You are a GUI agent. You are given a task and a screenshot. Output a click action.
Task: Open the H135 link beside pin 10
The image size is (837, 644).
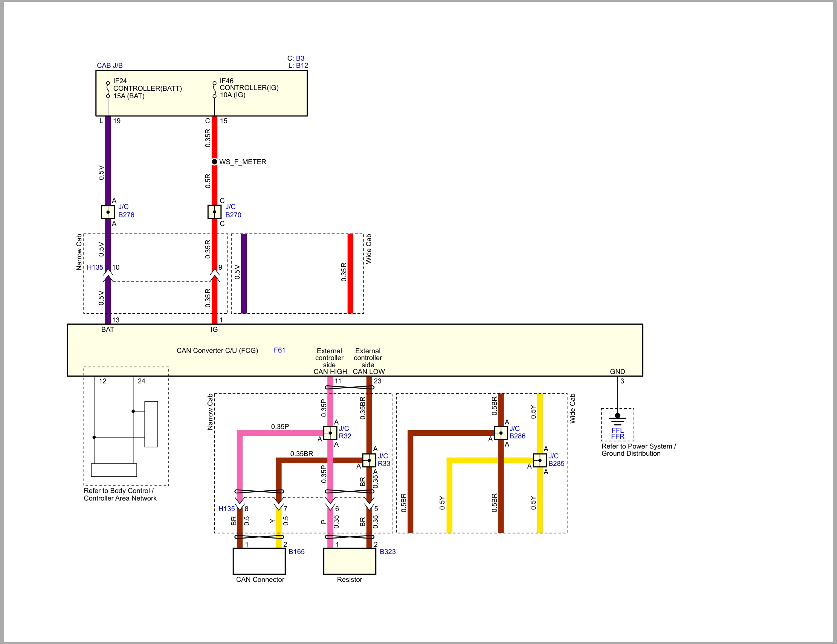[x=95, y=267]
